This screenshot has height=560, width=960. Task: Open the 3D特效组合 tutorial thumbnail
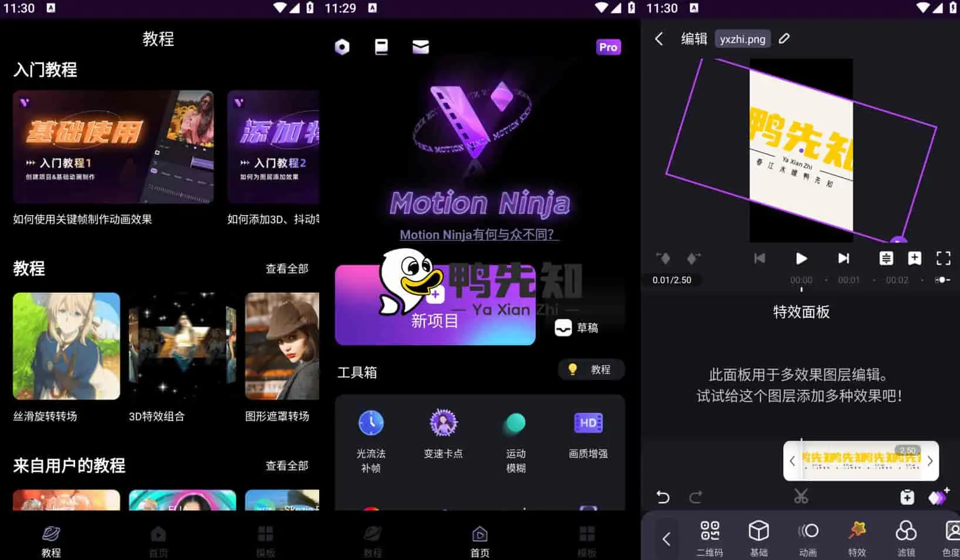182,346
